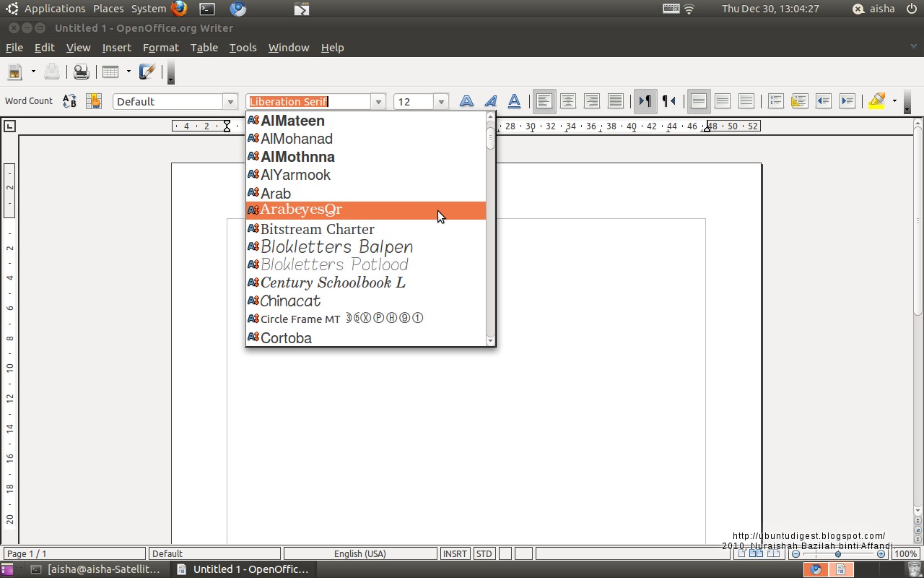Set line spacing to double
Viewport: 924px width, 578px height.
click(746, 101)
